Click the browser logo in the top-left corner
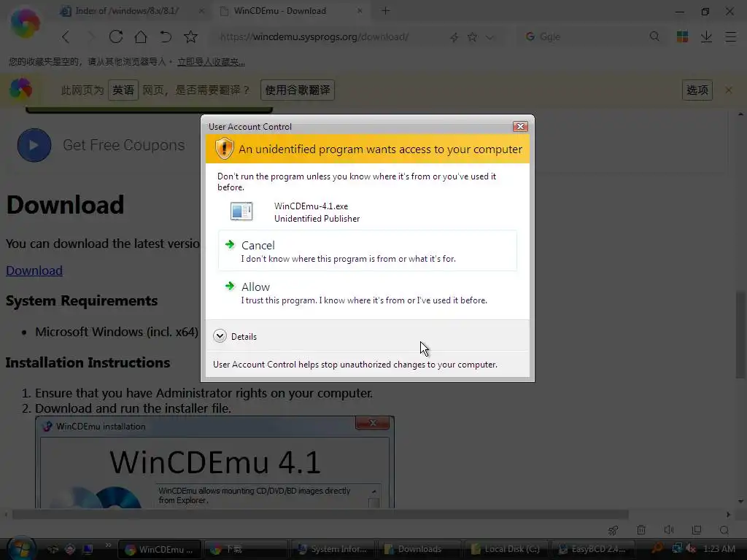747x560 pixels. click(x=26, y=24)
